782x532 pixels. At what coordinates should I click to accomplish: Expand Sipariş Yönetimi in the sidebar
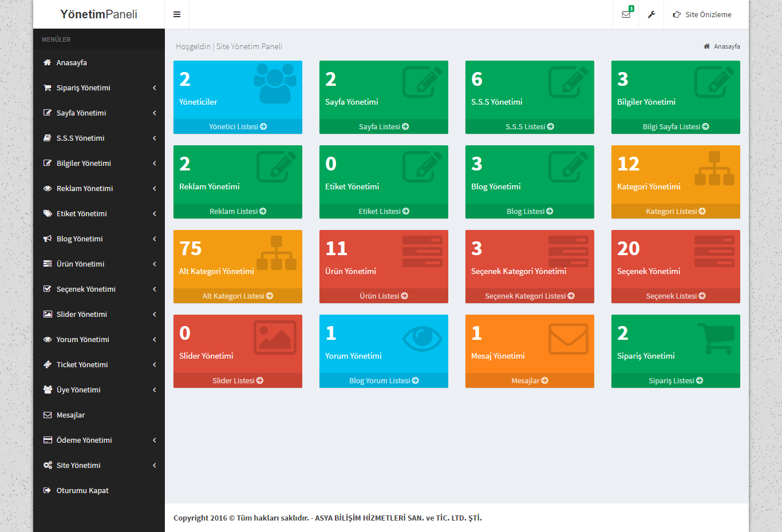pos(84,88)
